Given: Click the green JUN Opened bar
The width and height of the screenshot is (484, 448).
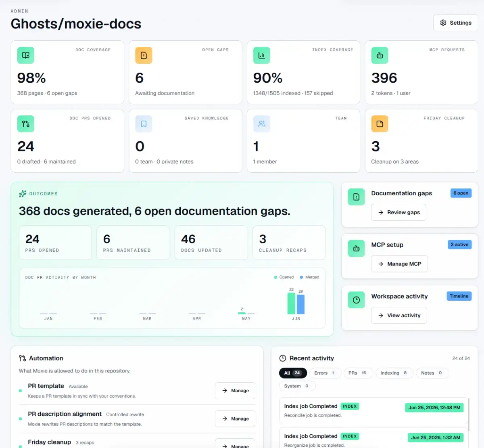Looking at the screenshot, I should coord(291,303).
